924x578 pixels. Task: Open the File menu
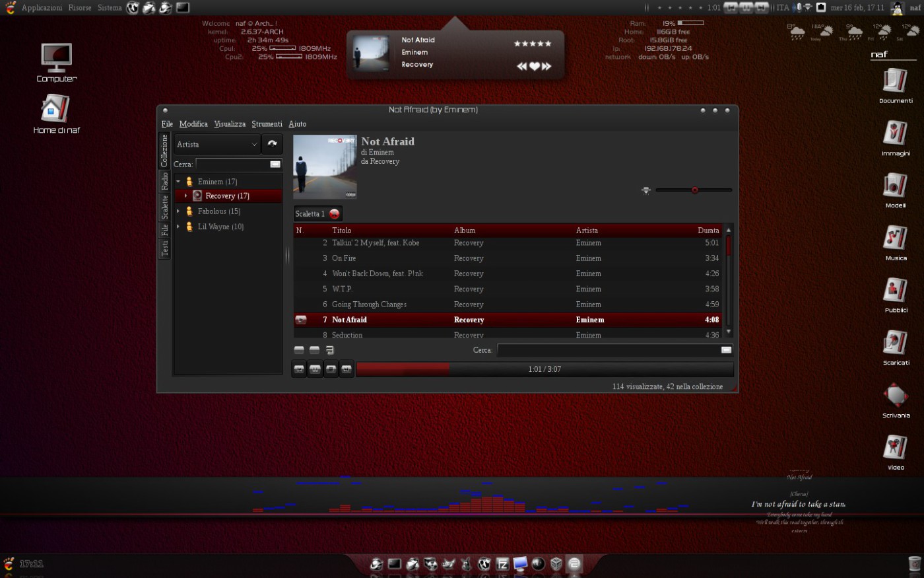pos(167,124)
